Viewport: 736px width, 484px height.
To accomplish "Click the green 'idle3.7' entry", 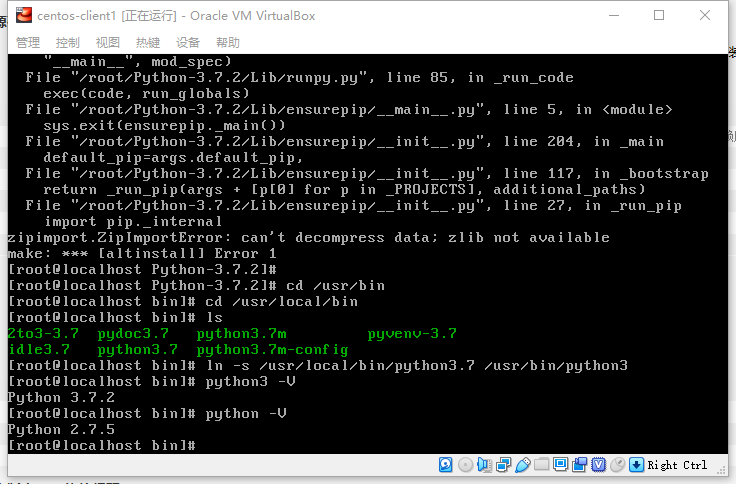I will click(39, 350).
